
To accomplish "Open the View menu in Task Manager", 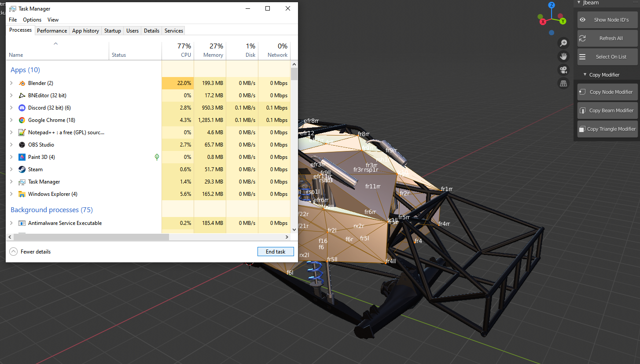I will tap(53, 20).
